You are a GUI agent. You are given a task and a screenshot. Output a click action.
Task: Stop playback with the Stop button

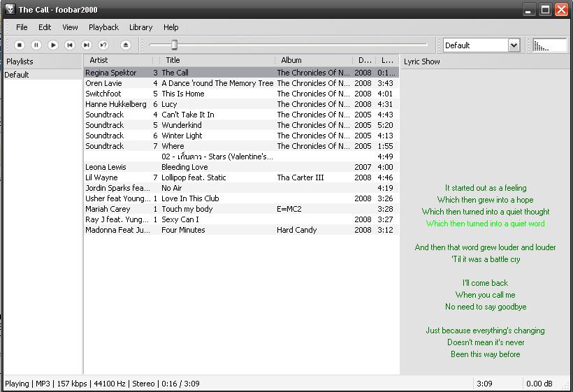(20, 45)
